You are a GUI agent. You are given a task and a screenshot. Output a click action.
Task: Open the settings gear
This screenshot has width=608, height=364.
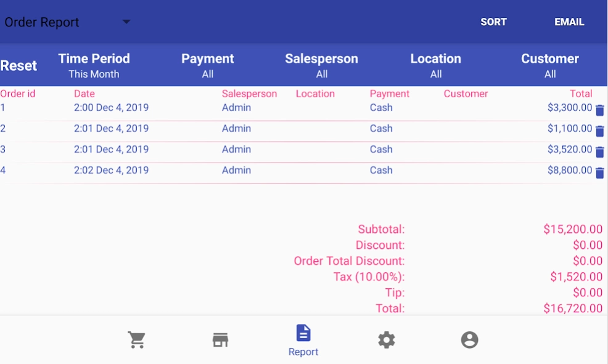point(387,339)
